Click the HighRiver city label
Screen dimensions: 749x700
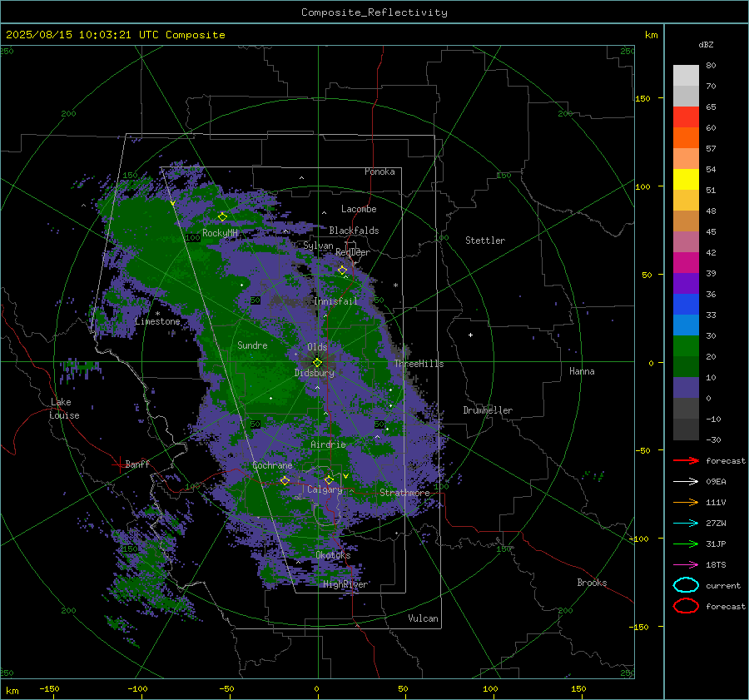[345, 584]
